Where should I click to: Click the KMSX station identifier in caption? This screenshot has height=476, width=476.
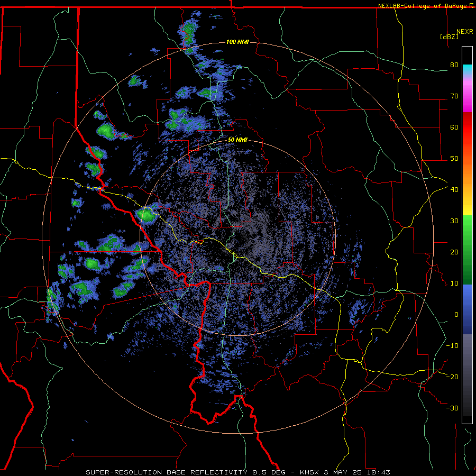click(x=310, y=472)
